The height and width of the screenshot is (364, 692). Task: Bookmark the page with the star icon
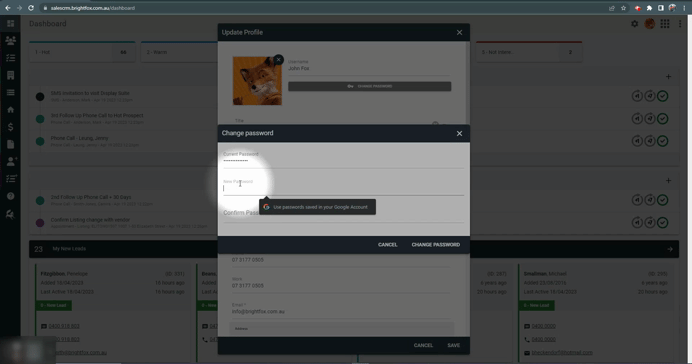623,8
